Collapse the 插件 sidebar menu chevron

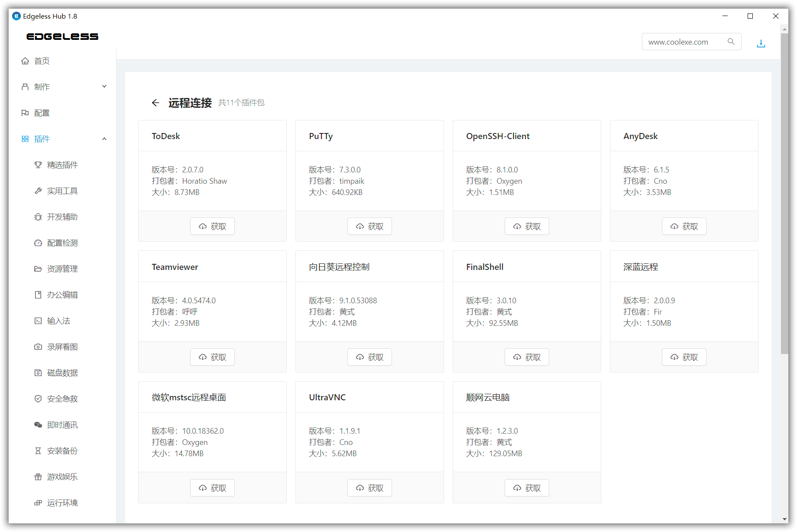(x=104, y=139)
